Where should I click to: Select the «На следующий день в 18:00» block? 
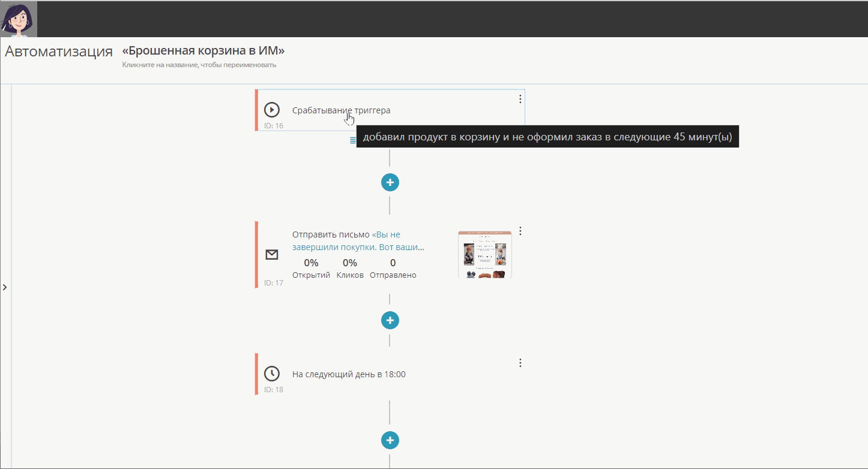pos(390,374)
